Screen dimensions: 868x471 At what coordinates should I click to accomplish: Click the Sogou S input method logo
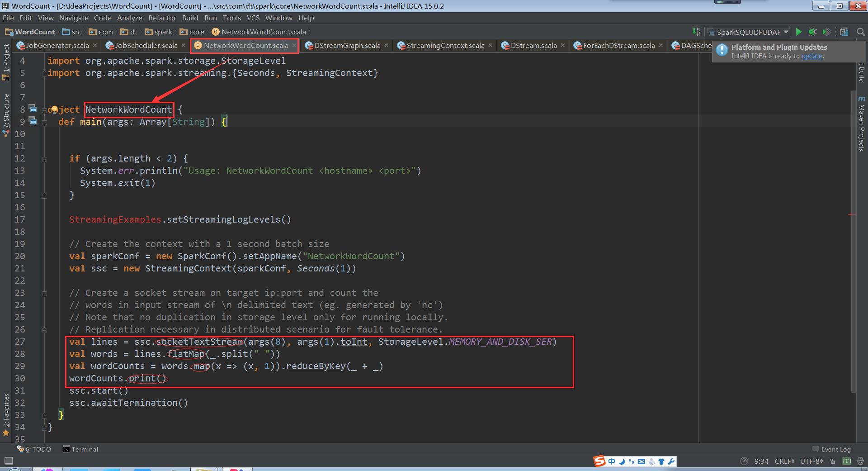[599, 461]
